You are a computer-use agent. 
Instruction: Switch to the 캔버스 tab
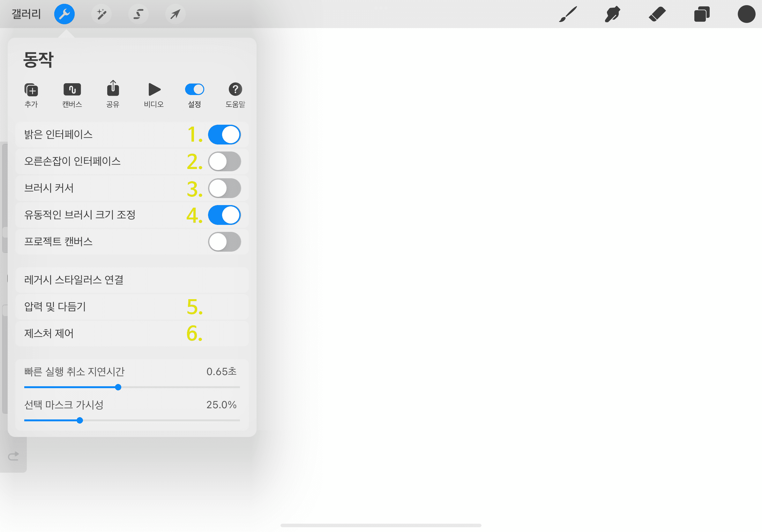72,95
